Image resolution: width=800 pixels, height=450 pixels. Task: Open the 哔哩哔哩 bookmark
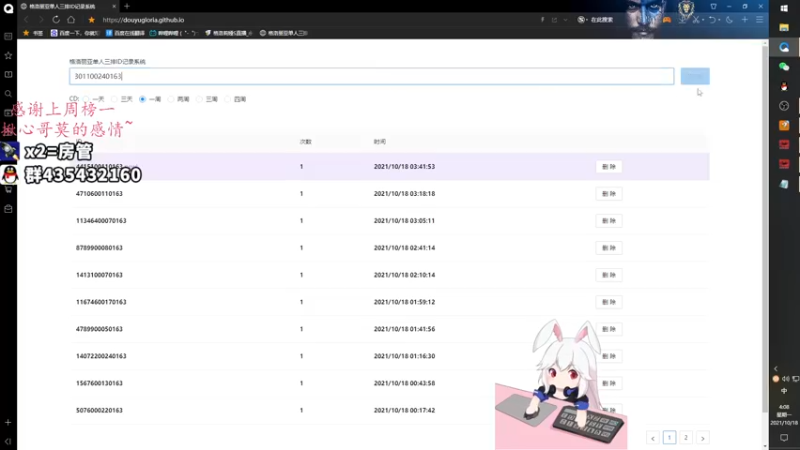[x=173, y=33]
